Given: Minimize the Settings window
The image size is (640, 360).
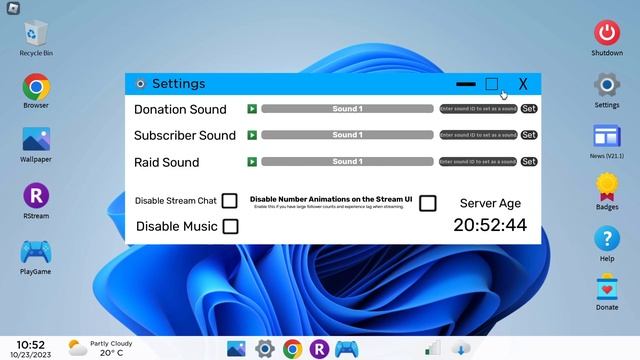Looking at the screenshot, I should (466, 84).
